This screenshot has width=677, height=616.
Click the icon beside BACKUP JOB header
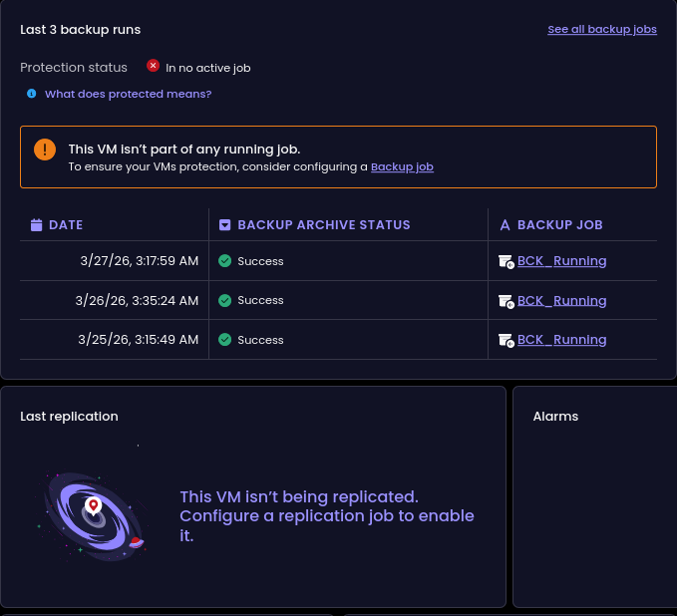tap(505, 225)
